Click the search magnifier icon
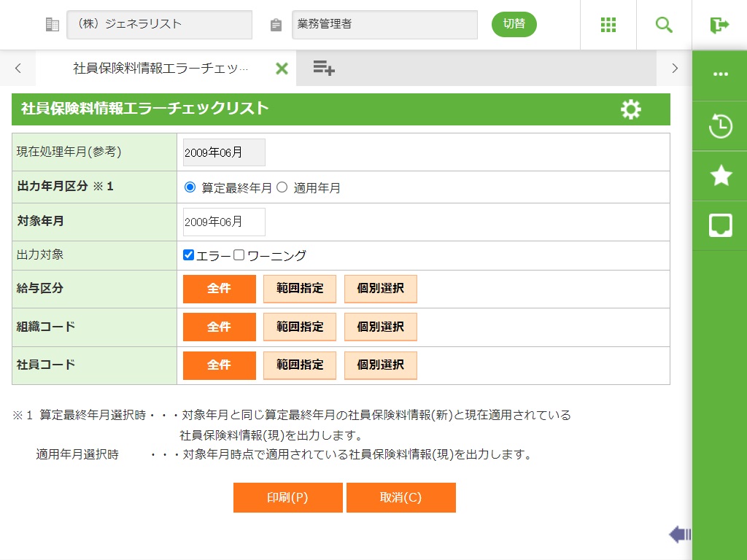This screenshot has width=747, height=560. [664, 25]
